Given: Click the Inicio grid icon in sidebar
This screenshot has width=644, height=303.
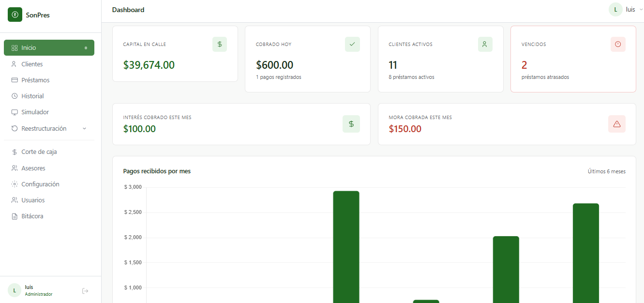Looking at the screenshot, I should point(15,48).
